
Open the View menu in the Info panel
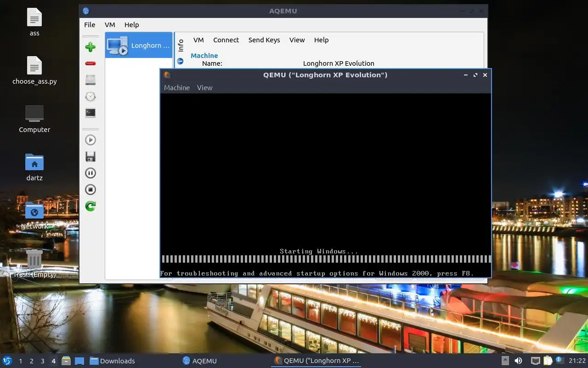pyautogui.click(x=297, y=40)
